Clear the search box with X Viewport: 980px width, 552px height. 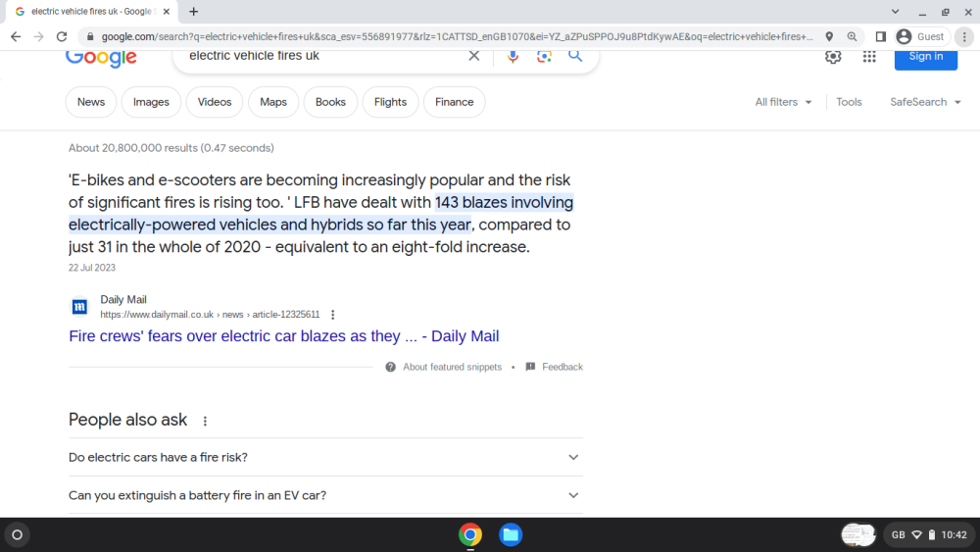pos(474,56)
